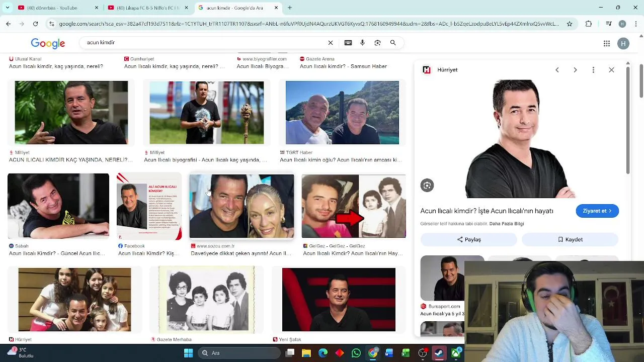This screenshot has height=362, width=644.
Task: Open the on-screen keyboard input tool
Action: coord(348,43)
